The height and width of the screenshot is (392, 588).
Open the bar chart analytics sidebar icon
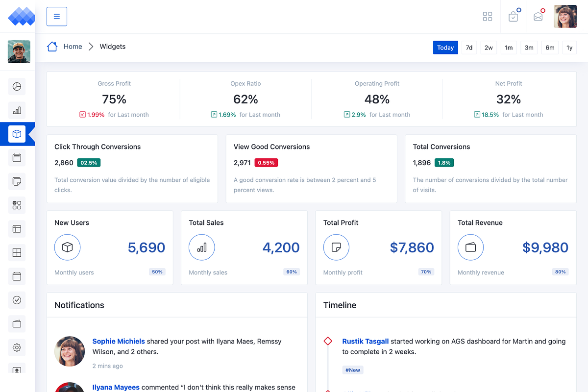point(17,110)
